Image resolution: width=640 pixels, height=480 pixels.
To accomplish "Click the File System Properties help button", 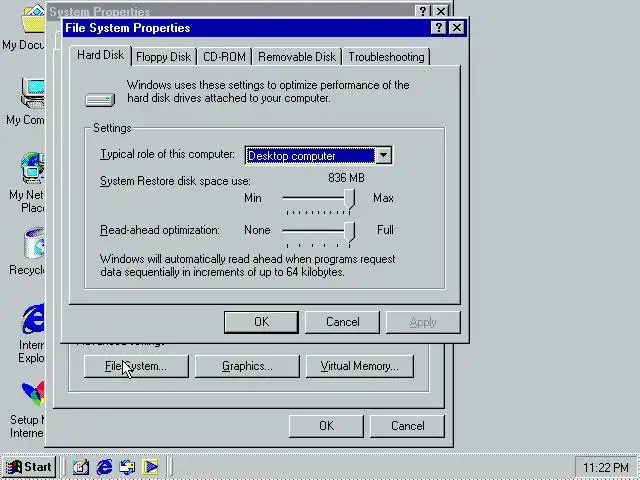I will coord(438,28).
